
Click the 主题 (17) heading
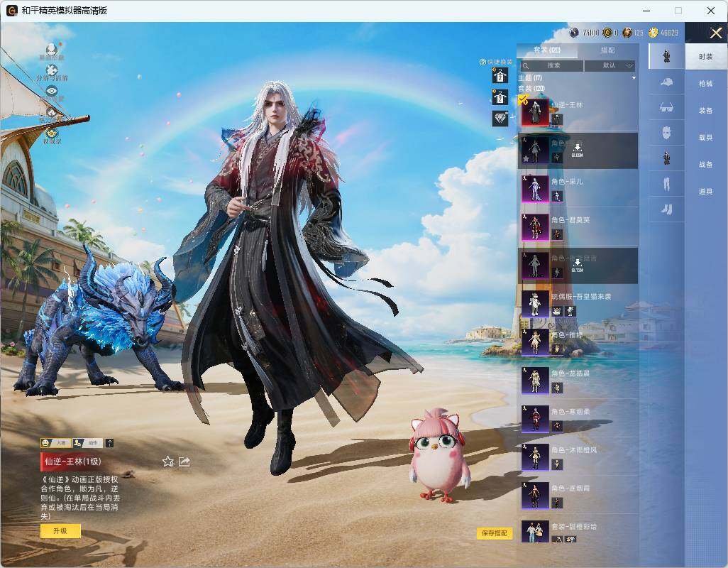point(530,78)
